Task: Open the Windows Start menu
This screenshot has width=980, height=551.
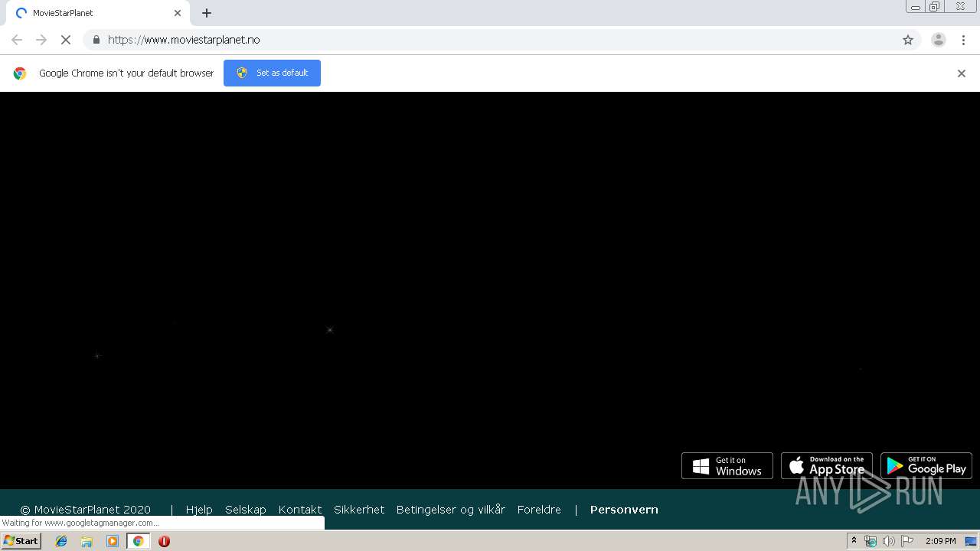Action: 21,541
